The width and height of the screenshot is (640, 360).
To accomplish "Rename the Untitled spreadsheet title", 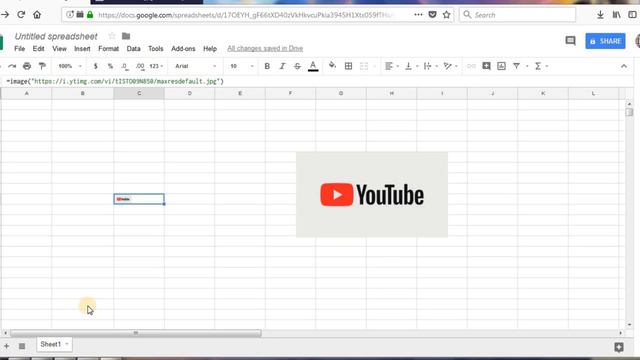I will 56,36.
